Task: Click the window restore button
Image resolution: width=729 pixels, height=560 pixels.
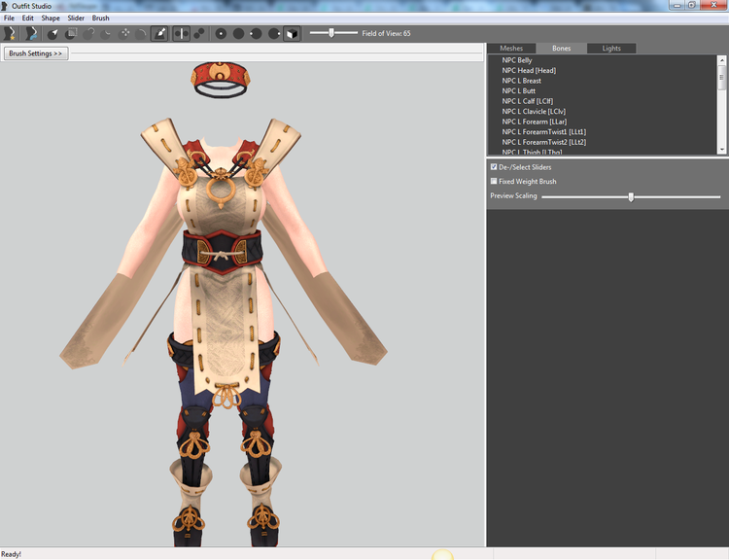Action: 692,5
